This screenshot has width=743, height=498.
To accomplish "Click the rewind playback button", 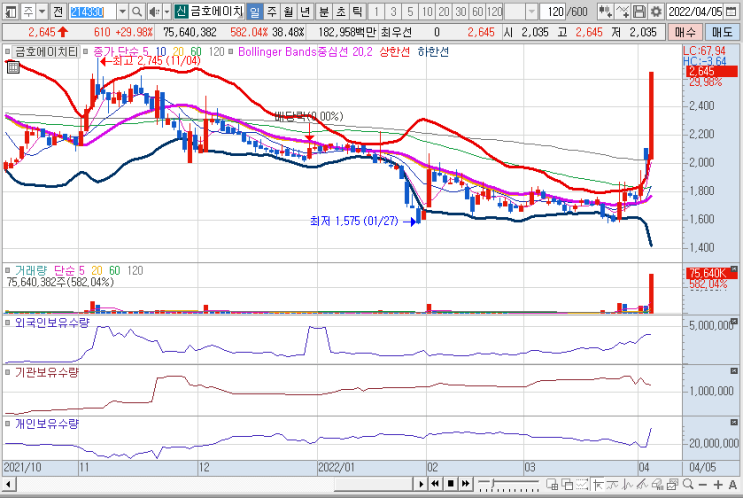I will coord(435,484).
